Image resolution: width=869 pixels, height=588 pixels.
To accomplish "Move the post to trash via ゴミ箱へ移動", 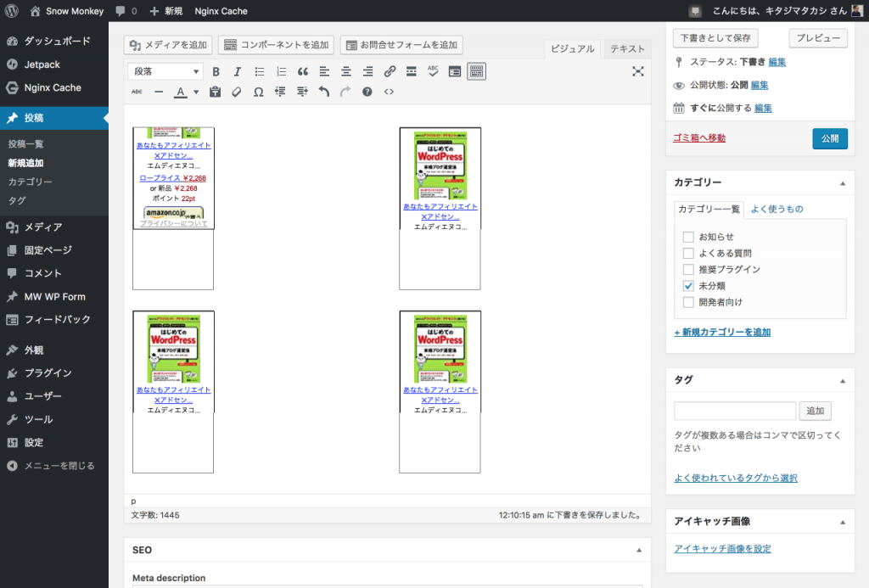I will point(699,138).
